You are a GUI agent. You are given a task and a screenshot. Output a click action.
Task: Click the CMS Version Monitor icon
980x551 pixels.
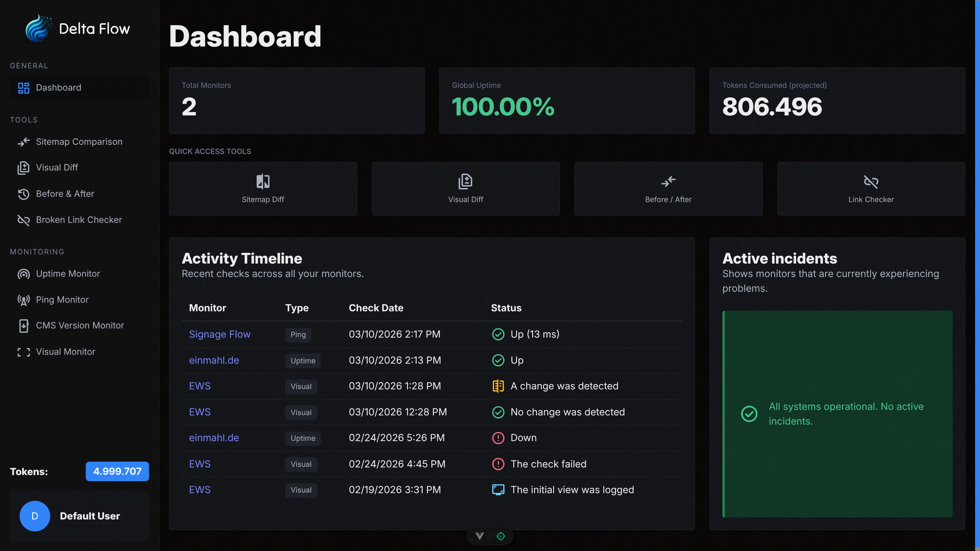[24, 326]
